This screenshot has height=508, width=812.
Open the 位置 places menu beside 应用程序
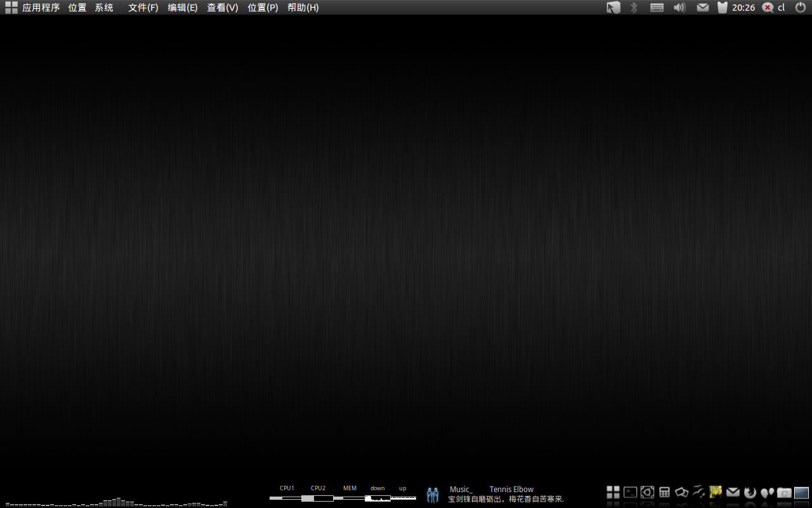click(x=77, y=8)
